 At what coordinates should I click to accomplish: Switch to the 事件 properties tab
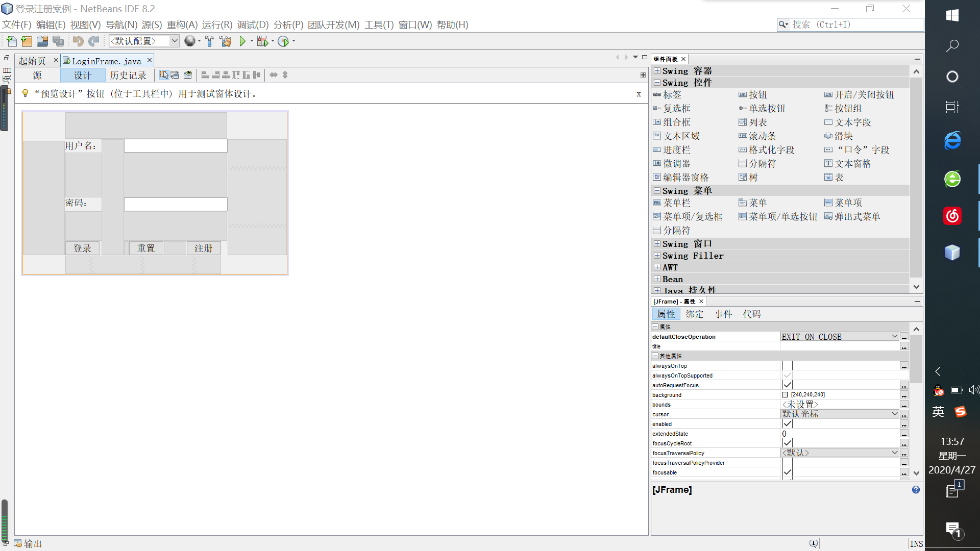[x=723, y=314]
